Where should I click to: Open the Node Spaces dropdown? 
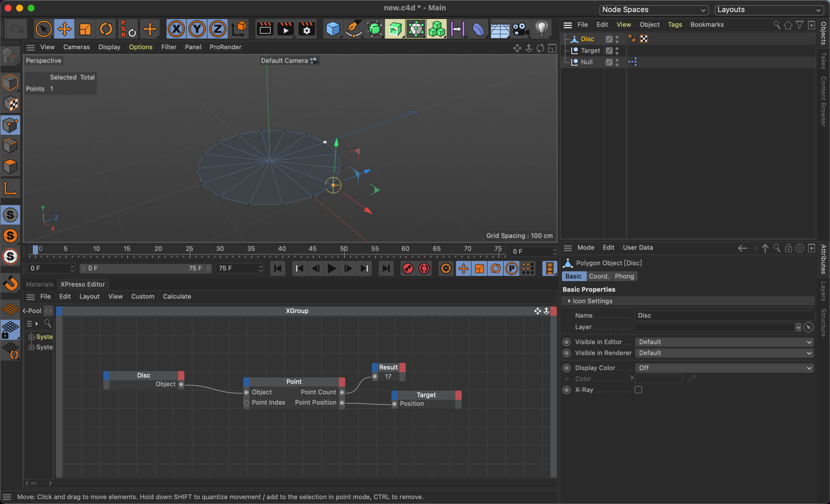click(654, 10)
